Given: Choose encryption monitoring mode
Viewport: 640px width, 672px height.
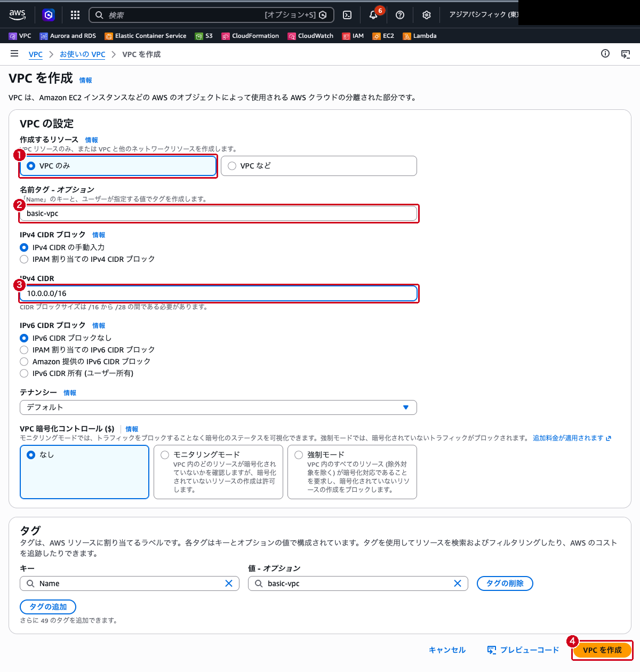Looking at the screenshot, I should 218,472.
